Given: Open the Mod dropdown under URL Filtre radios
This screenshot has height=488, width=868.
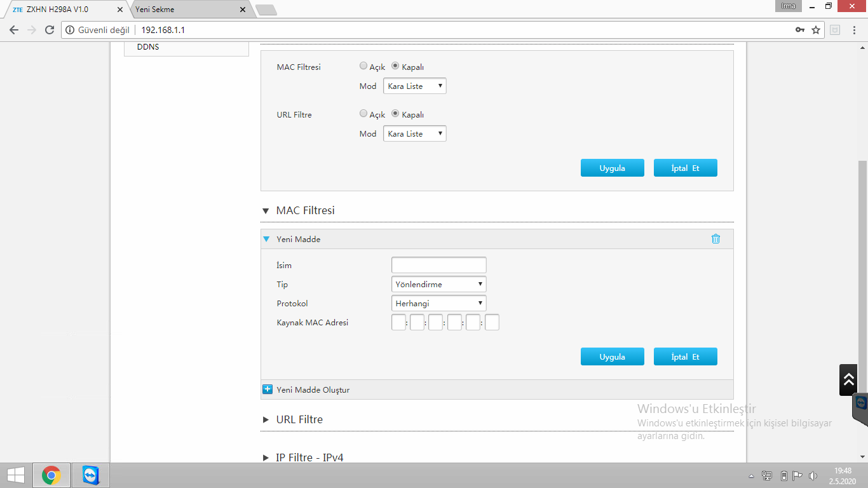Looking at the screenshot, I should pos(415,133).
